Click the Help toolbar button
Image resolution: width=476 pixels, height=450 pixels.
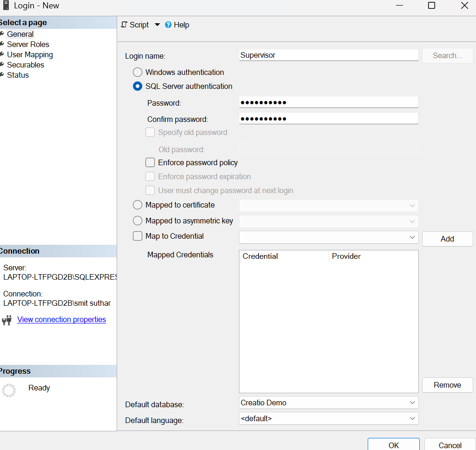point(177,25)
